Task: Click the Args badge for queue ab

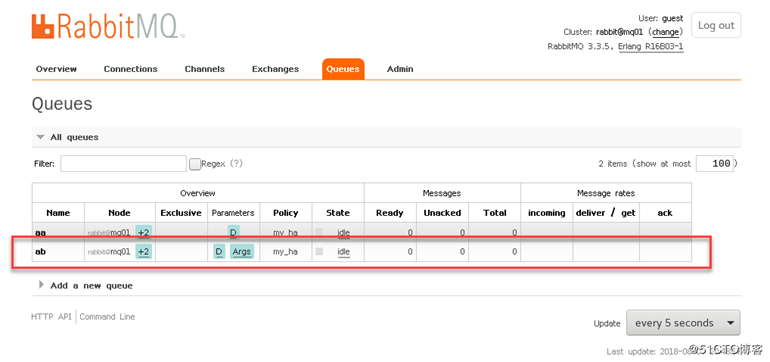Action: [x=242, y=252]
